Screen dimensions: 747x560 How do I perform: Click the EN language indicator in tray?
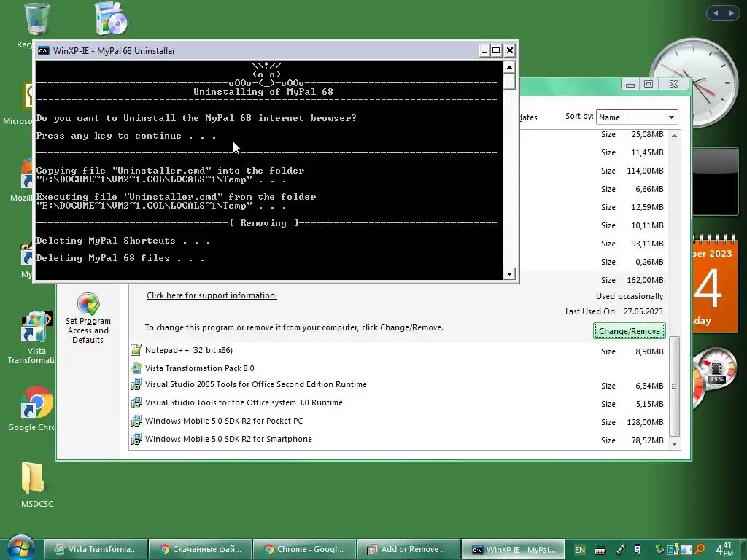[580, 550]
